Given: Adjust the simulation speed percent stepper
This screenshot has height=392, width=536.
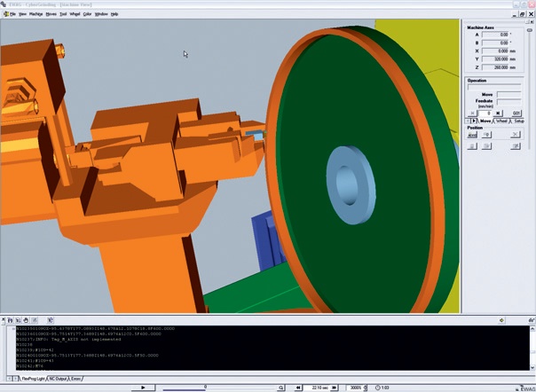Looking at the screenshot, I should click(x=365, y=388).
